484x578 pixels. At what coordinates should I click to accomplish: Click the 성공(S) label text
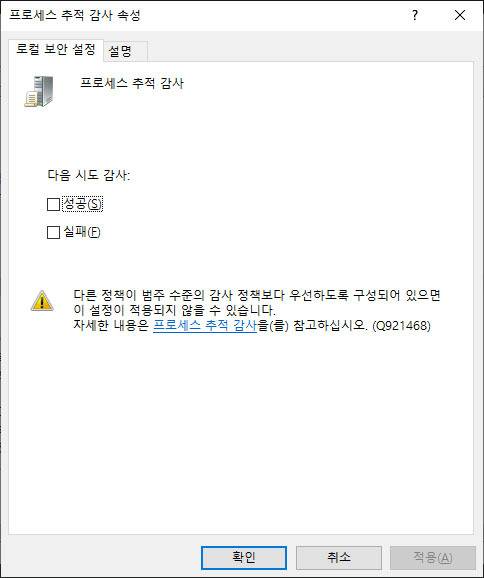(x=83, y=204)
